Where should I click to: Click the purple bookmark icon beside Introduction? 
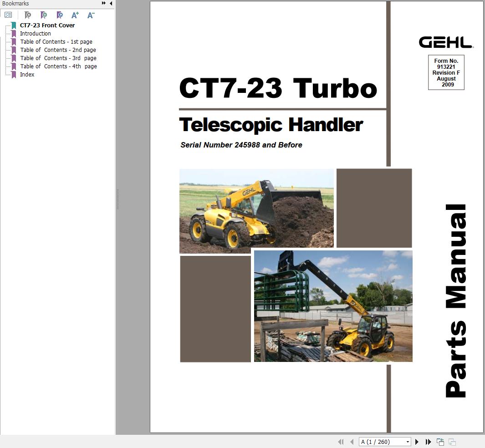pos(14,33)
